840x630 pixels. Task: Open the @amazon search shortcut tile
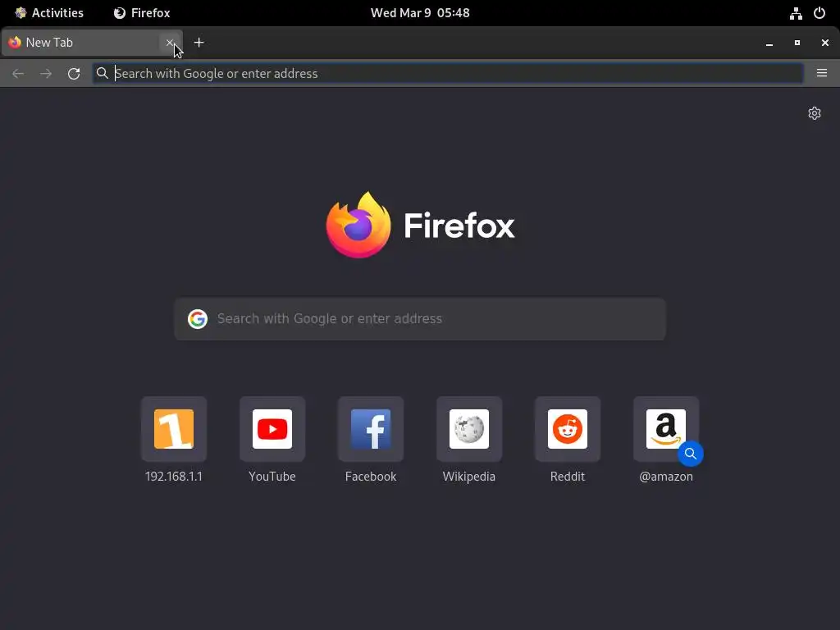pos(666,429)
